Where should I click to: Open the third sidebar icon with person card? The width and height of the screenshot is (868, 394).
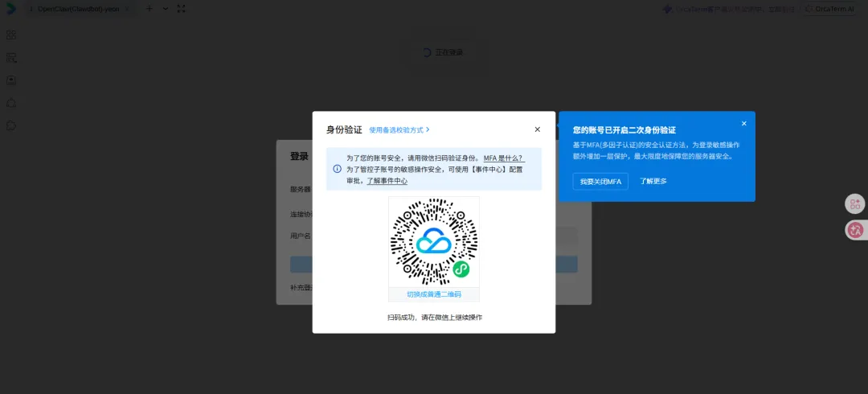[x=11, y=80]
